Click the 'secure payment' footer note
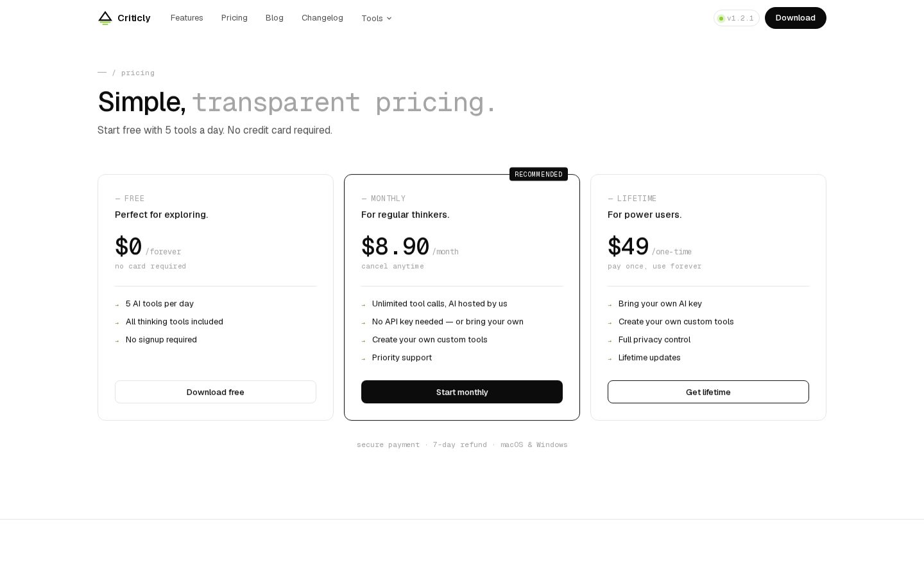The width and height of the screenshot is (924, 578). (388, 444)
